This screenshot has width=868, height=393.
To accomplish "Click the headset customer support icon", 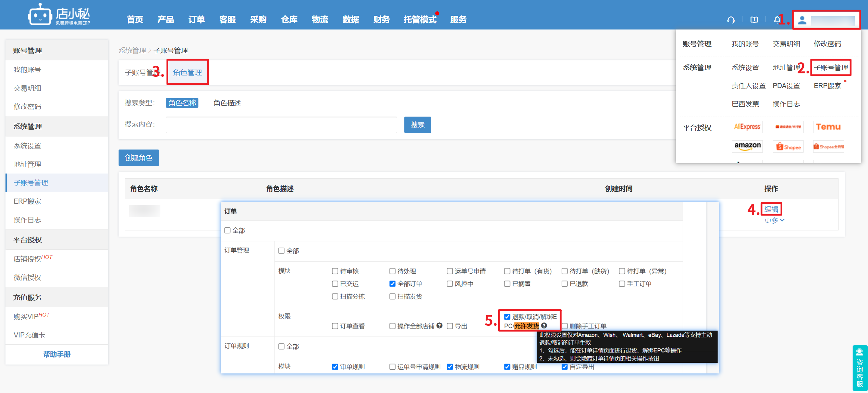I will pyautogui.click(x=731, y=20).
